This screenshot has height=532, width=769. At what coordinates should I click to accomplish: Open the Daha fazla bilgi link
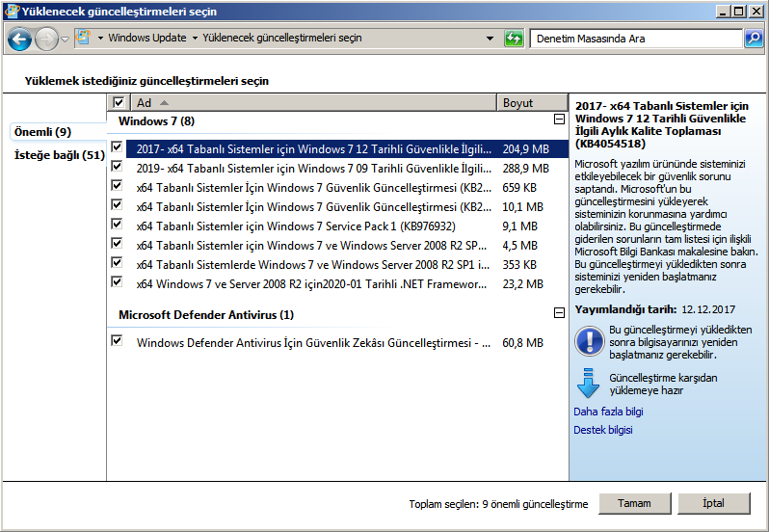[x=608, y=412]
